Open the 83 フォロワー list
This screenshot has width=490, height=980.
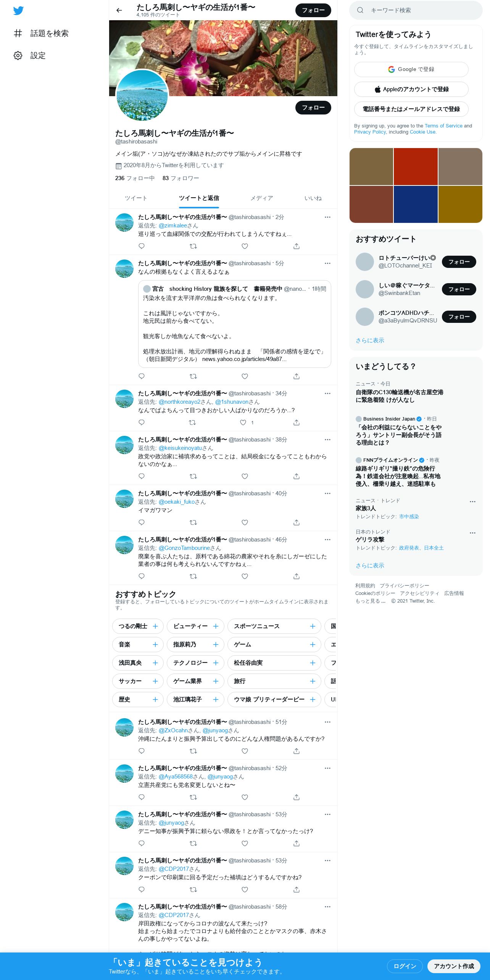(181, 178)
